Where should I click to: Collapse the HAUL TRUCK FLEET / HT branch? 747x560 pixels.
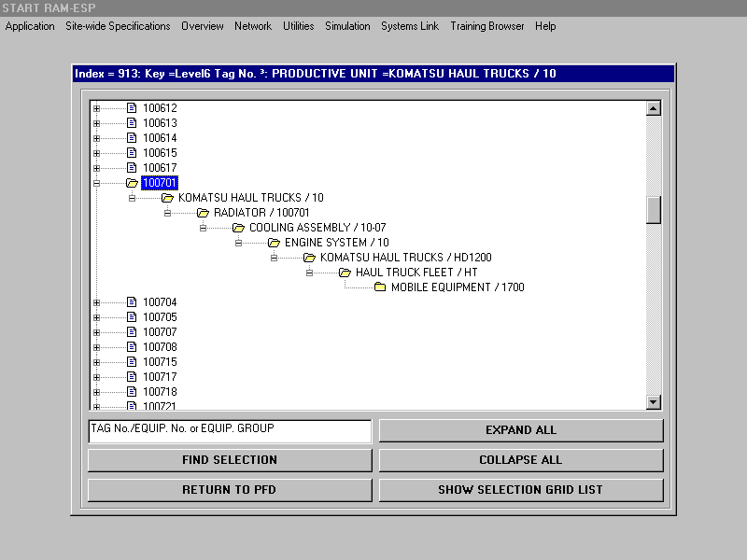310,273
